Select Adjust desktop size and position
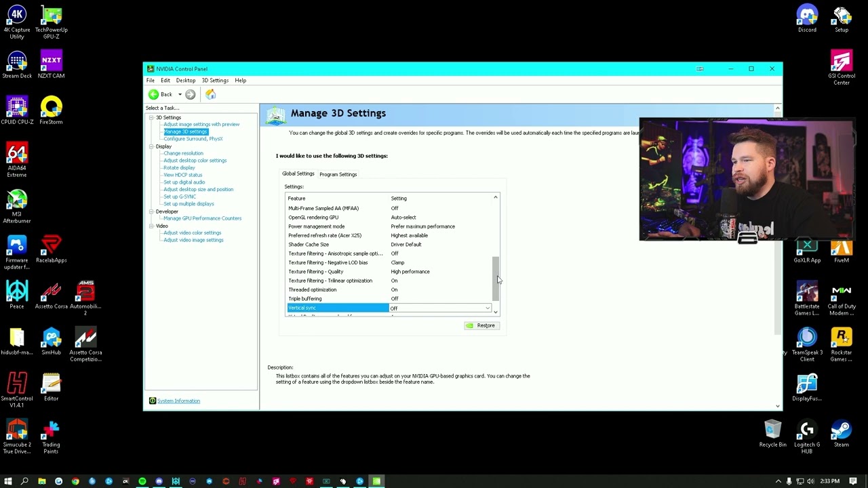Viewport: 868px width, 488px height. pos(198,189)
